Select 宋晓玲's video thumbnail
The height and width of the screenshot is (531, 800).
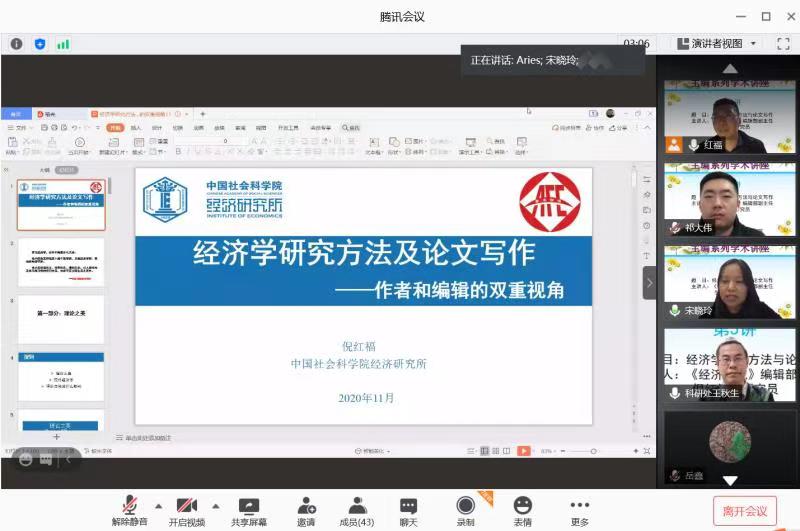(729, 282)
